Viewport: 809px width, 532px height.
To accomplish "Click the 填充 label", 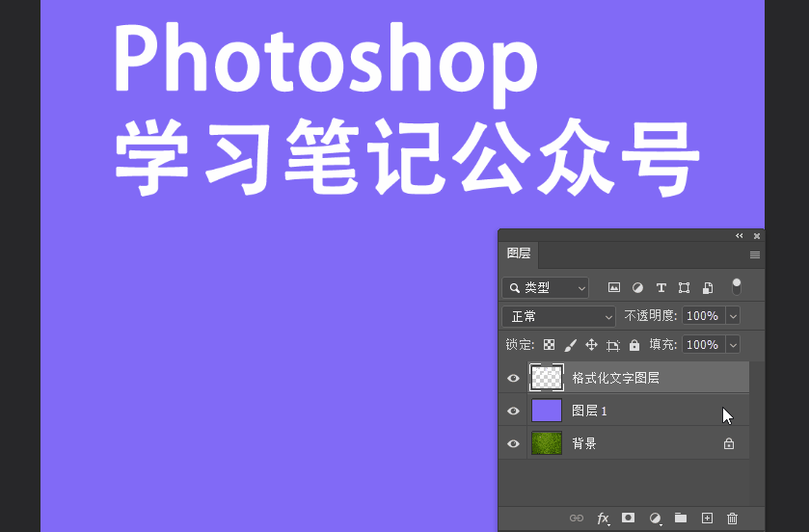I will pos(663,345).
